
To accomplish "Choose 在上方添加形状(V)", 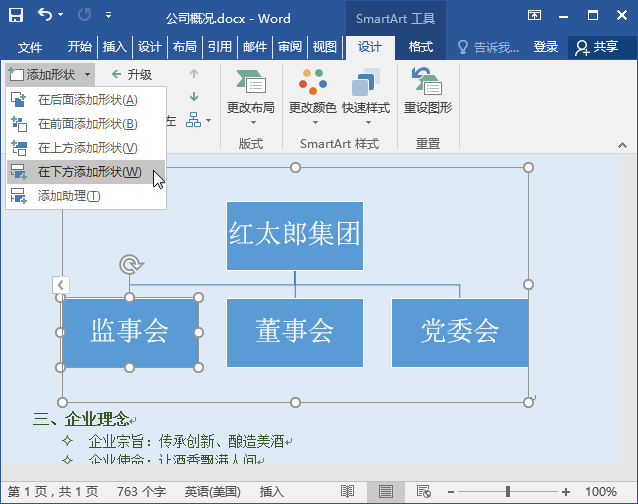I will pos(86,148).
